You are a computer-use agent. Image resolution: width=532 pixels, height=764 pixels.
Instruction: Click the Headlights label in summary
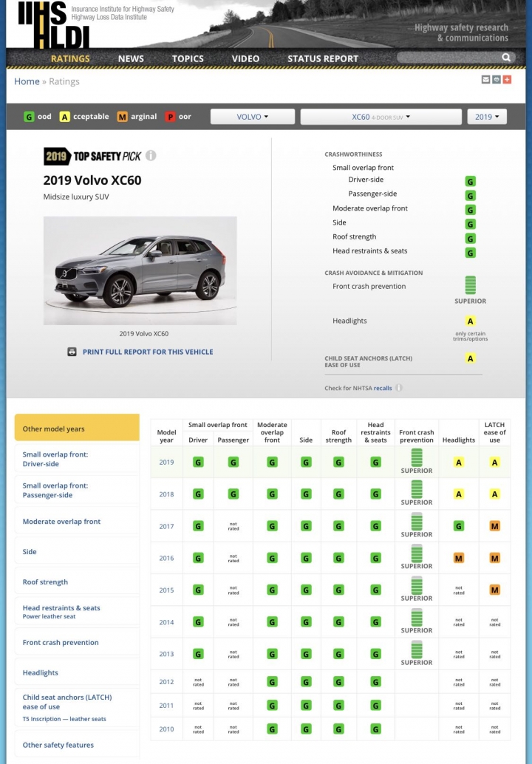349,321
